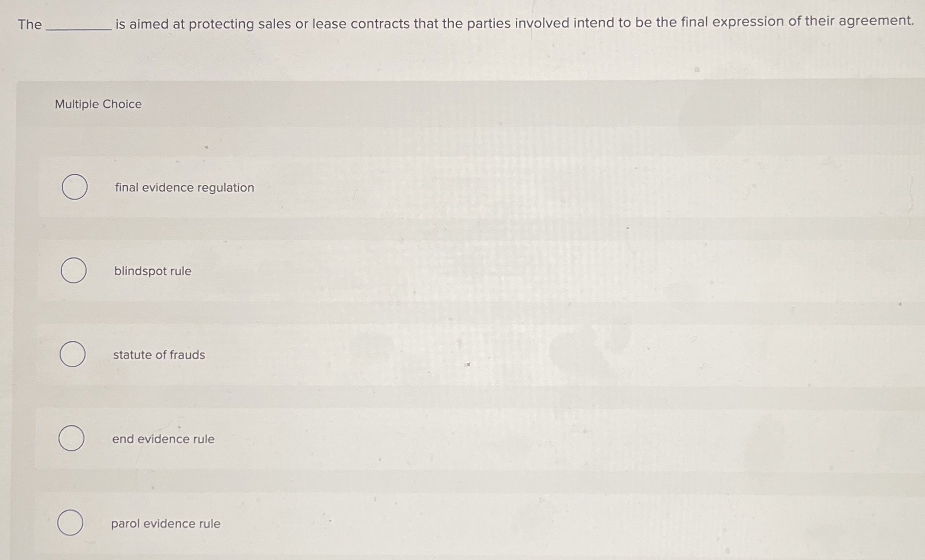Screen dimensions: 925x560
Task: Select the 'statute of frauds' radio button
Action: pyautogui.click(x=72, y=354)
